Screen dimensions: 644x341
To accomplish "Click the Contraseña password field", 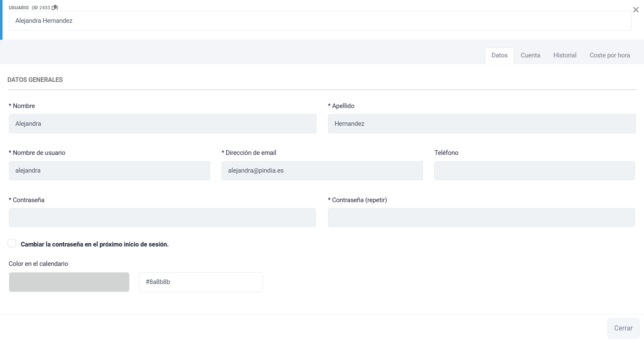I will coord(162,217).
